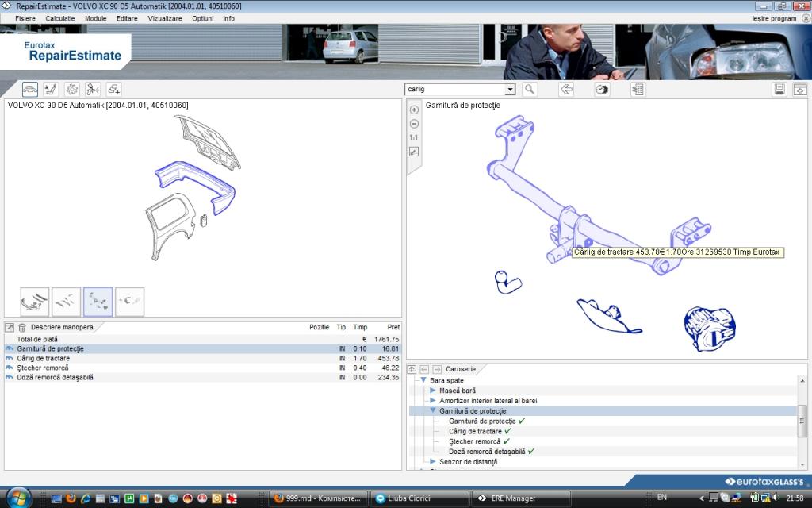Click the fit-to-window icon under 1:1

414,152
